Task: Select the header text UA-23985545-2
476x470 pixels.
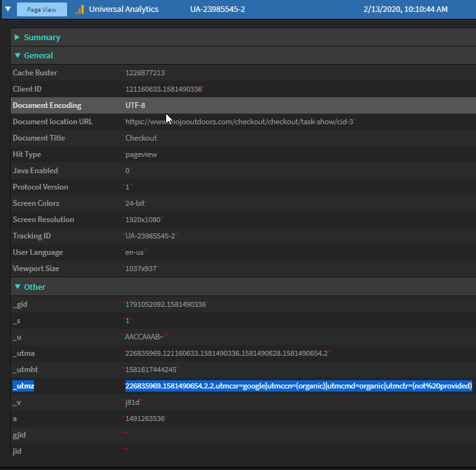Action: [x=218, y=9]
